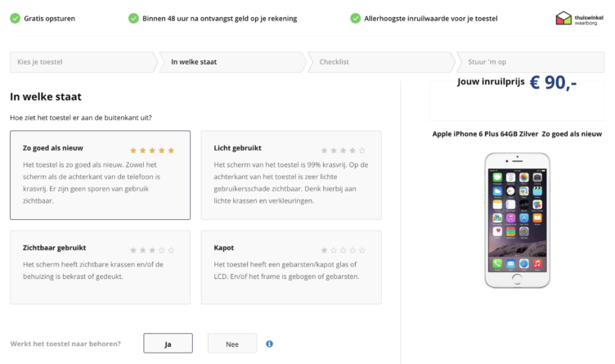615x364 pixels.
Task: Choose the Licht gebruikt condition card
Action: (290, 175)
